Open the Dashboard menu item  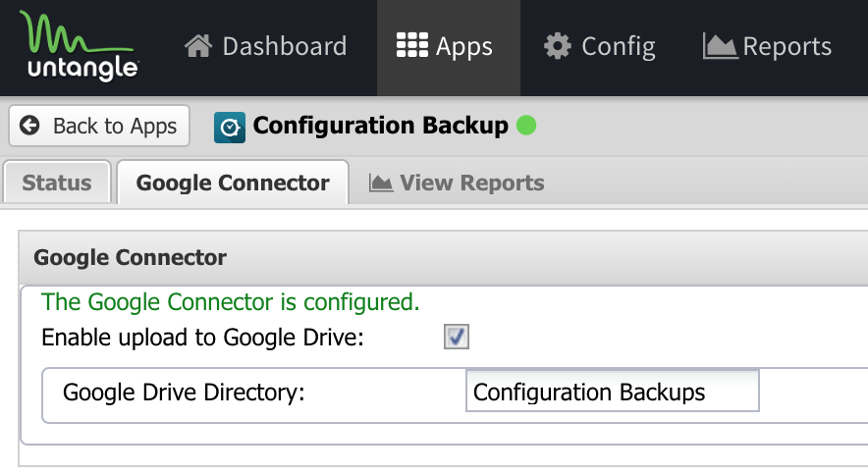tap(266, 46)
